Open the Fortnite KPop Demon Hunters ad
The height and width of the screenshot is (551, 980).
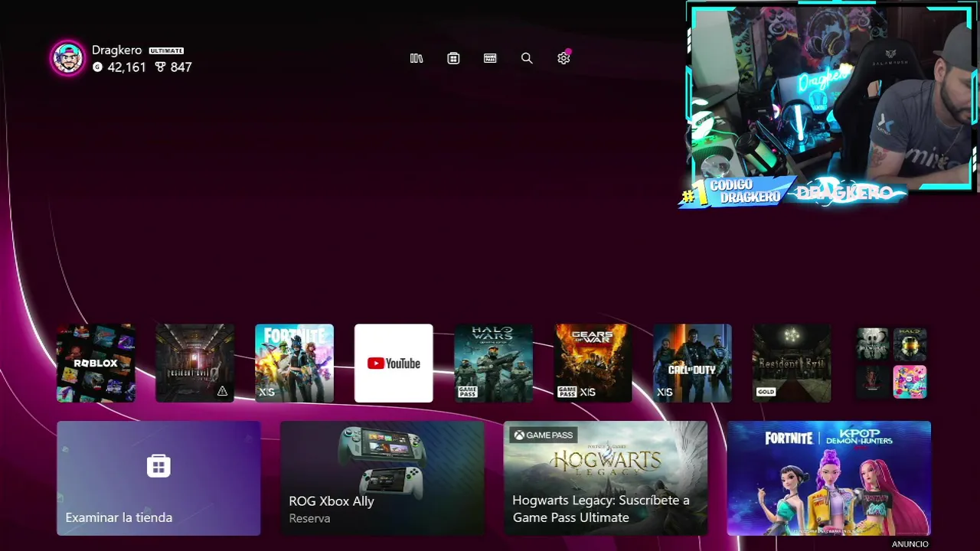click(829, 478)
